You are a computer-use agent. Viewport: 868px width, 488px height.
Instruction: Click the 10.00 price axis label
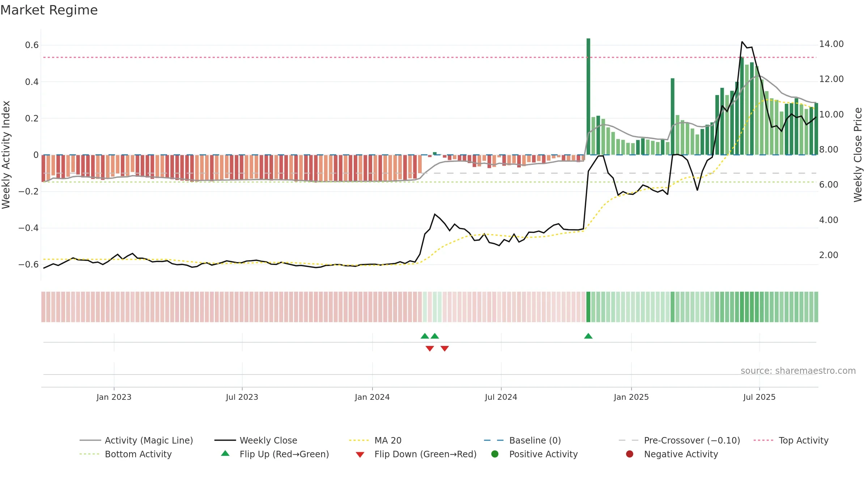(831, 115)
